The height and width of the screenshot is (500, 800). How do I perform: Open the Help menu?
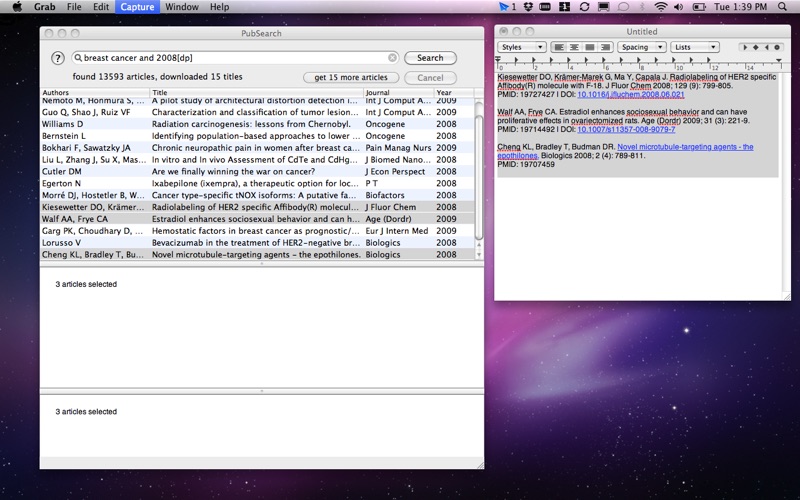[219, 7]
